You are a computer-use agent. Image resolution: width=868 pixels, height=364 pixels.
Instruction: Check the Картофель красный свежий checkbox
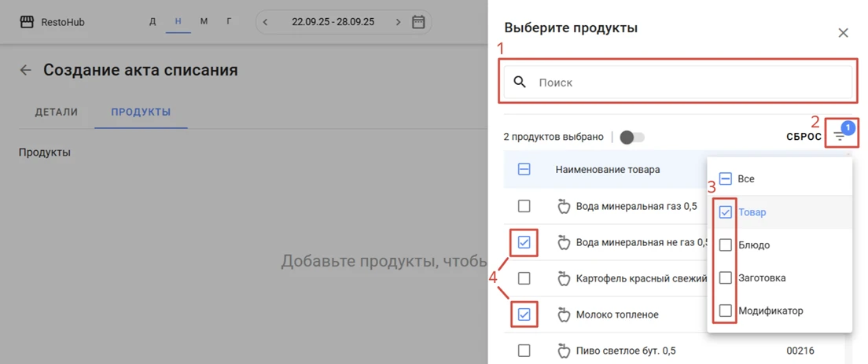click(524, 278)
